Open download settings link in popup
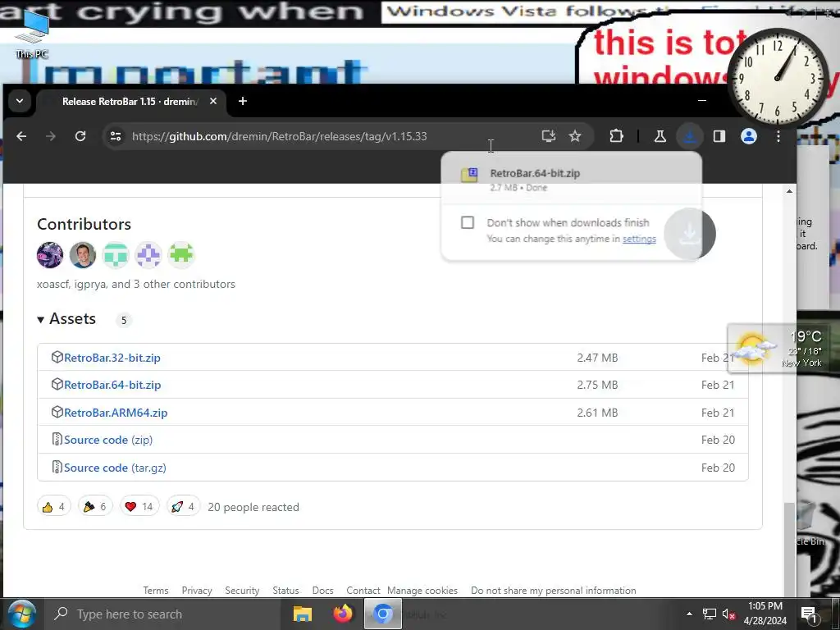Image resolution: width=840 pixels, height=630 pixels. 639,239
